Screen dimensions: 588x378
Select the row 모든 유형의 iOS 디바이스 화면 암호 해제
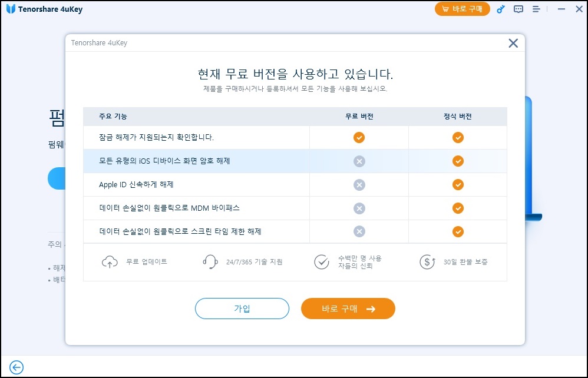(x=295, y=161)
